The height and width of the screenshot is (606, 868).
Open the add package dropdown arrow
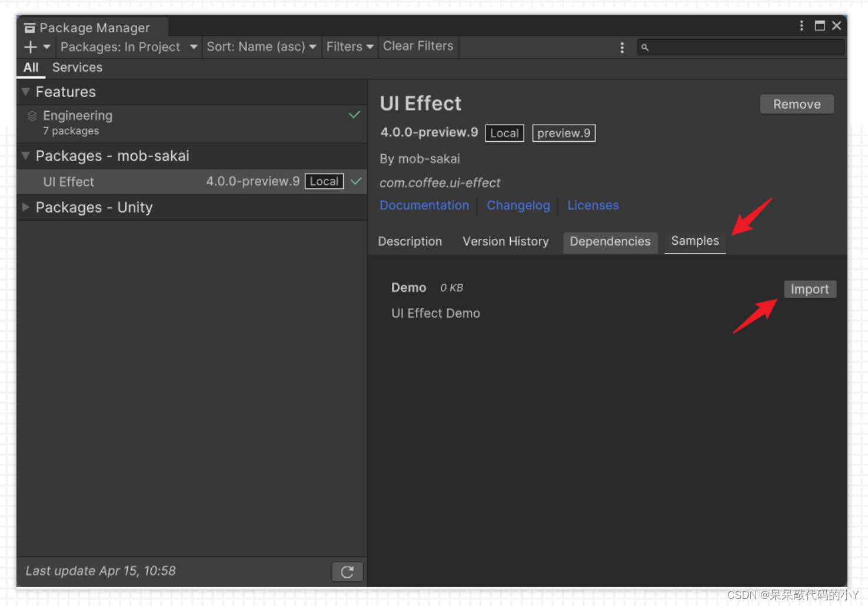tap(47, 47)
